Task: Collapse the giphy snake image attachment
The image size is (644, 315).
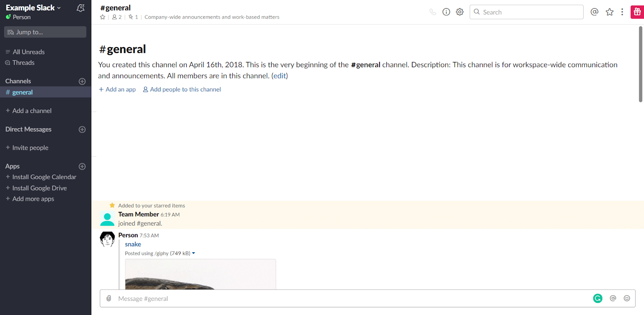Action: tap(194, 253)
